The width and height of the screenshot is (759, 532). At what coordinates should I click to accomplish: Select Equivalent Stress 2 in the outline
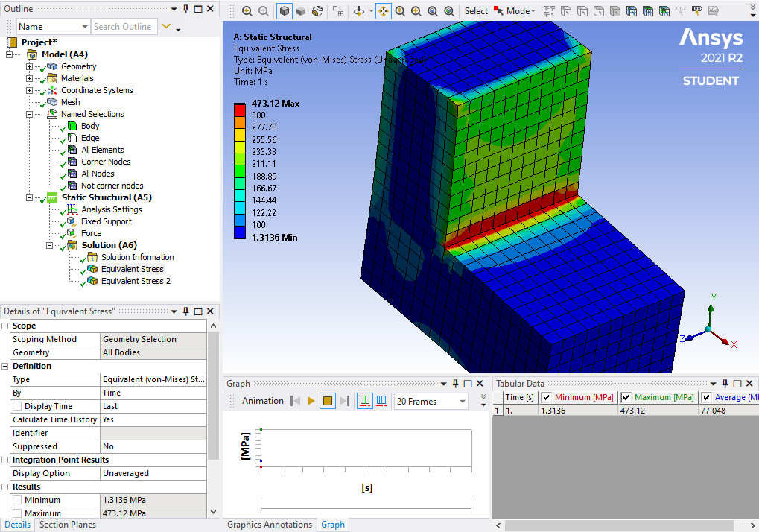pyautogui.click(x=136, y=281)
